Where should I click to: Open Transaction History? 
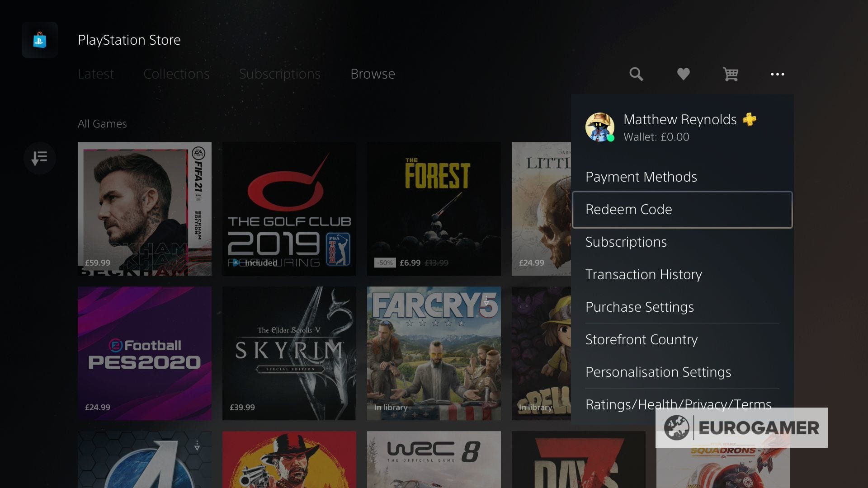(x=643, y=274)
